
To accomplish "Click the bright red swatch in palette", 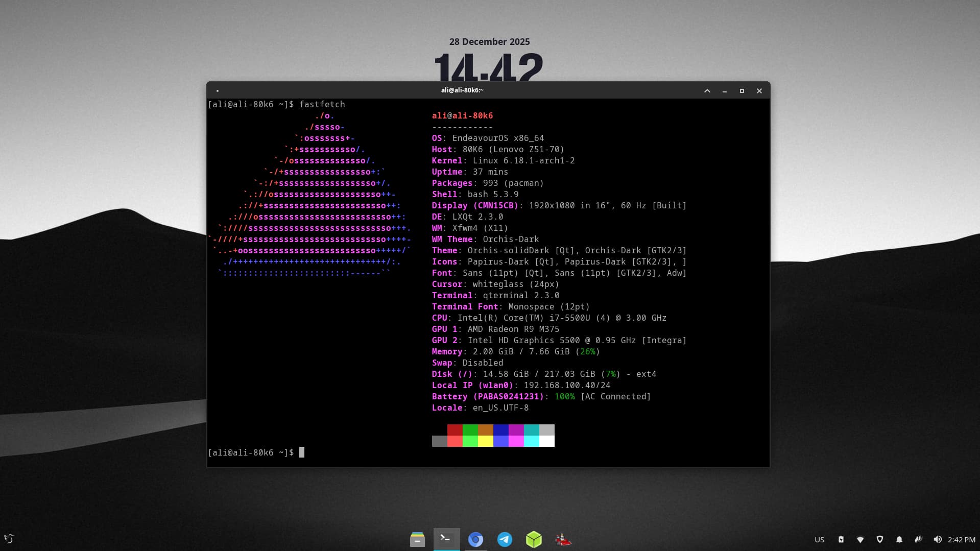I will (x=455, y=441).
